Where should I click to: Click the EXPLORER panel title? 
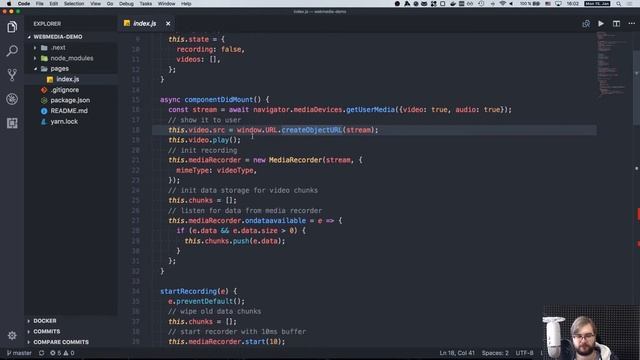tap(47, 24)
